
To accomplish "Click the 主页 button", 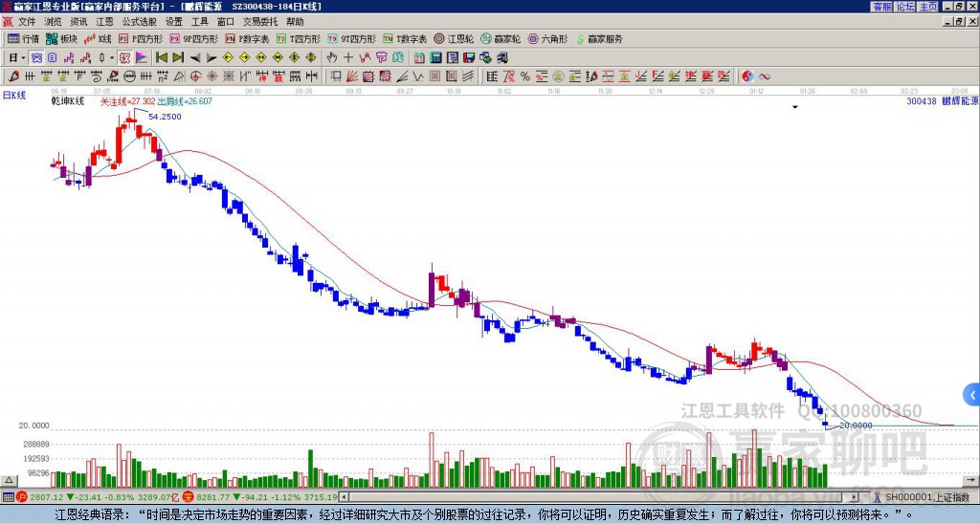I will click(x=927, y=7).
